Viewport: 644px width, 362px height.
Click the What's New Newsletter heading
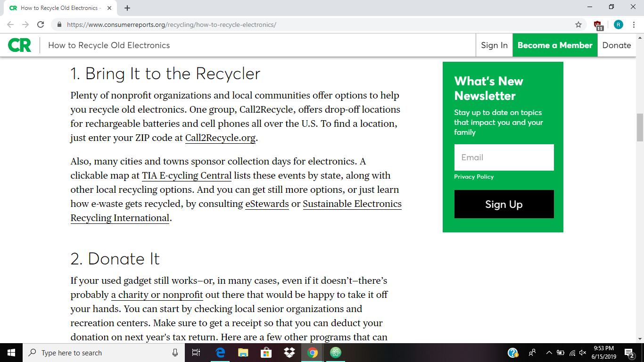click(x=489, y=88)
